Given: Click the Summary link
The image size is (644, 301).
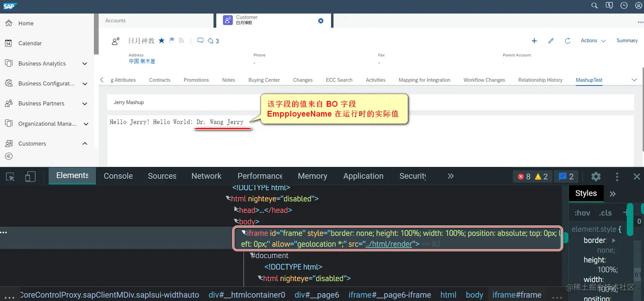Looking at the screenshot, I should pos(627,40).
